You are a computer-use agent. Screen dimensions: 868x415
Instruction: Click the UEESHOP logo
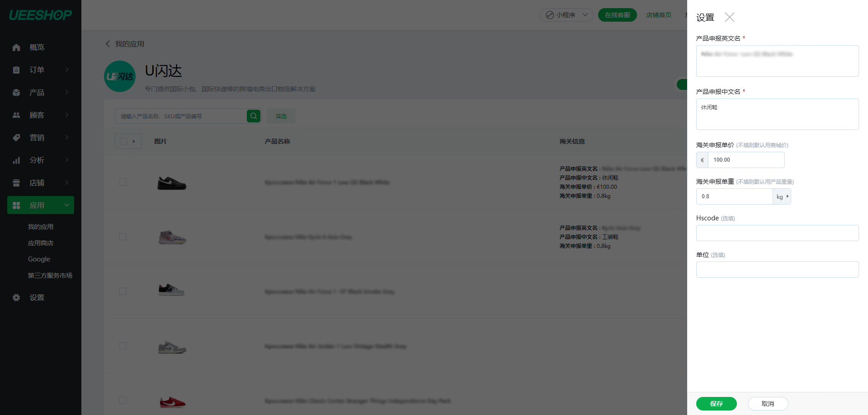40,15
